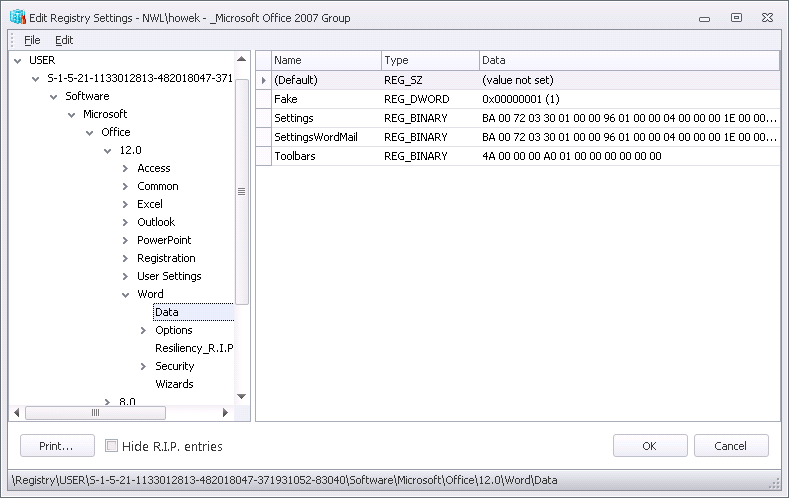Select the User Settings key label

(x=169, y=276)
